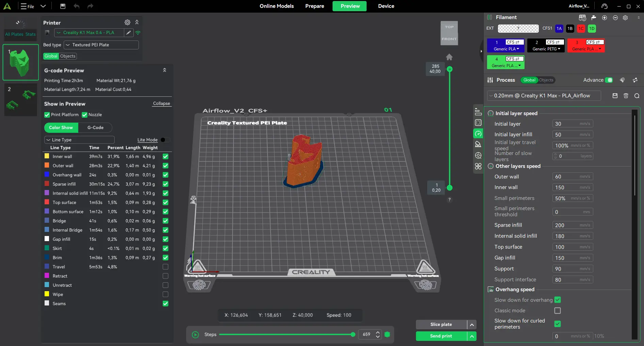Expand Send print options arrow

coord(472,336)
